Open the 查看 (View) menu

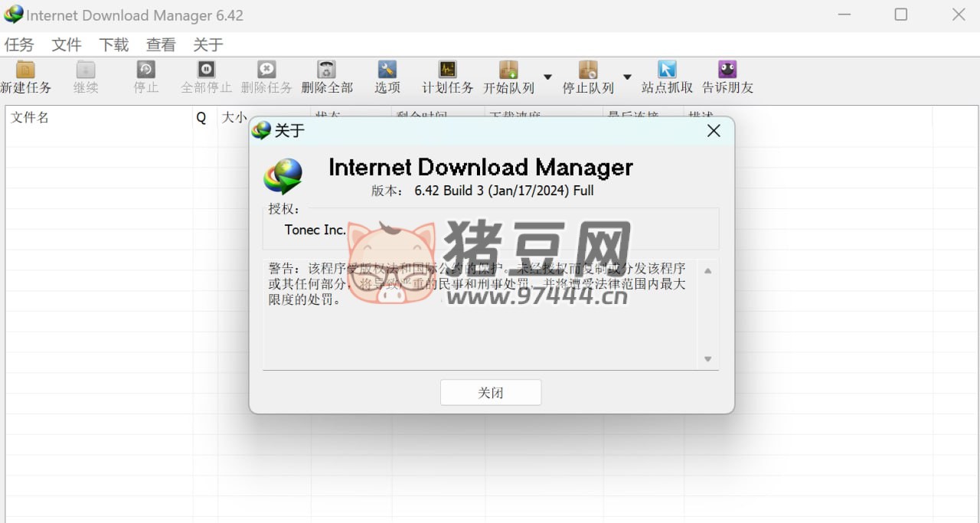(x=161, y=45)
